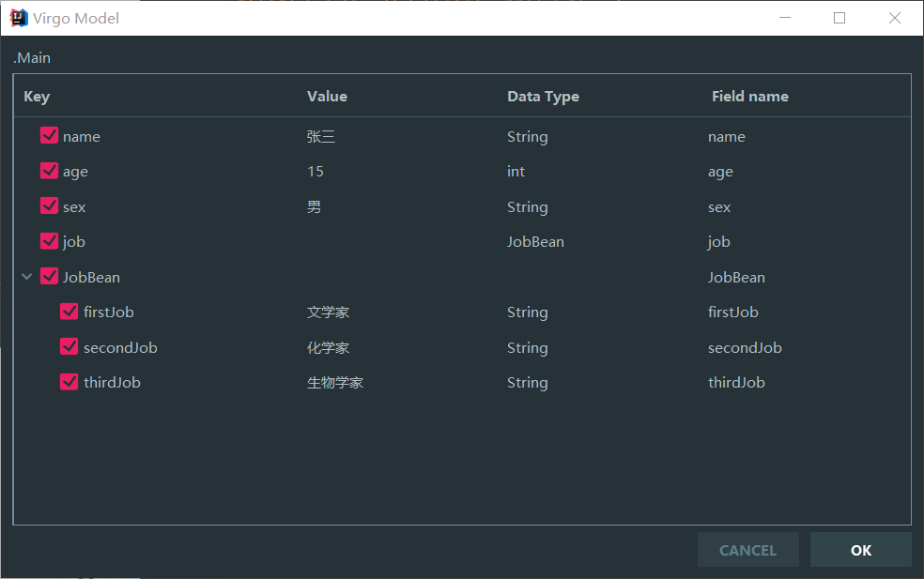Select the Data Type column header
This screenshot has height=579, width=924.
click(x=543, y=96)
